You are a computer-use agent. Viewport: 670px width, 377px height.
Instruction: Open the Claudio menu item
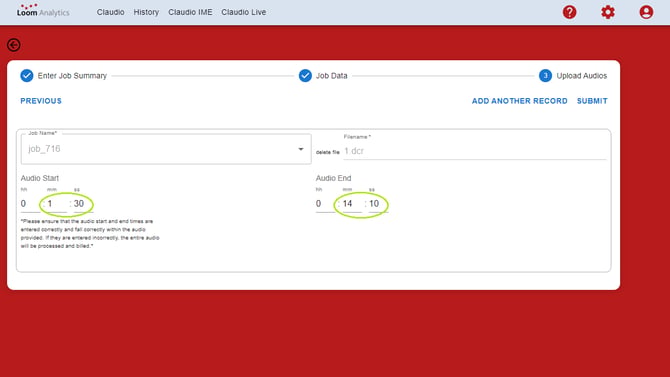[110, 12]
